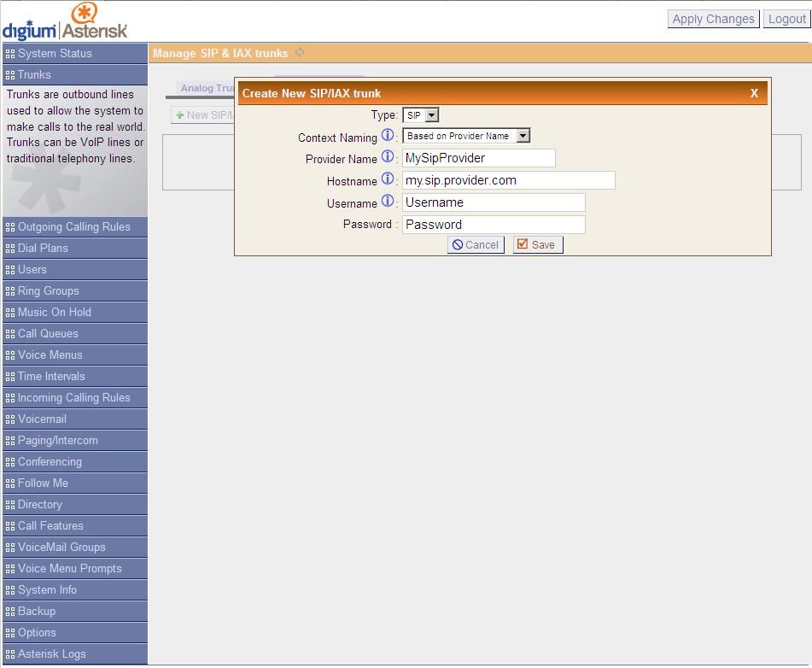The image size is (812, 668).
Task: Save the new SIP trunk
Action: tap(537, 244)
